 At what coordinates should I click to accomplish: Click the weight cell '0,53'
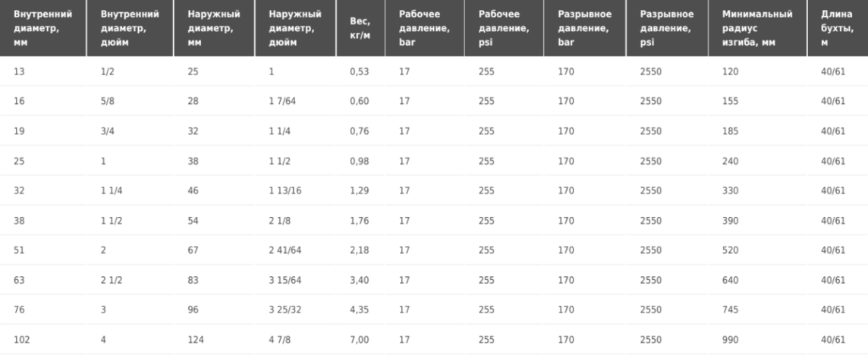(x=360, y=71)
